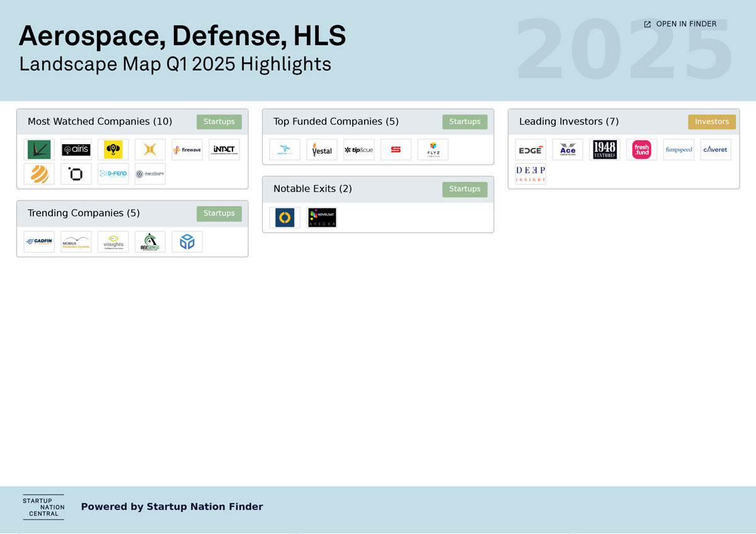Screen dimensions: 756x534
Task: Click the Leading Investors (7) heading
Action: pyautogui.click(x=569, y=122)
